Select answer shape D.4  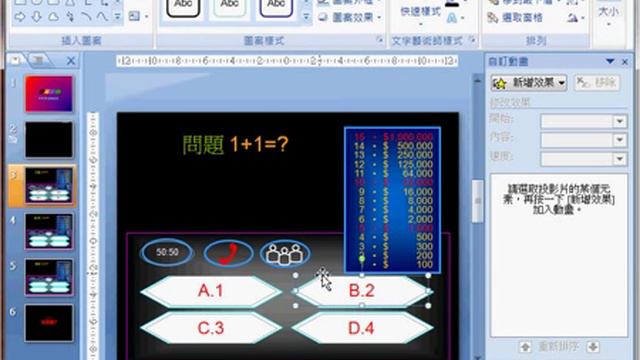tap(362, 328)
